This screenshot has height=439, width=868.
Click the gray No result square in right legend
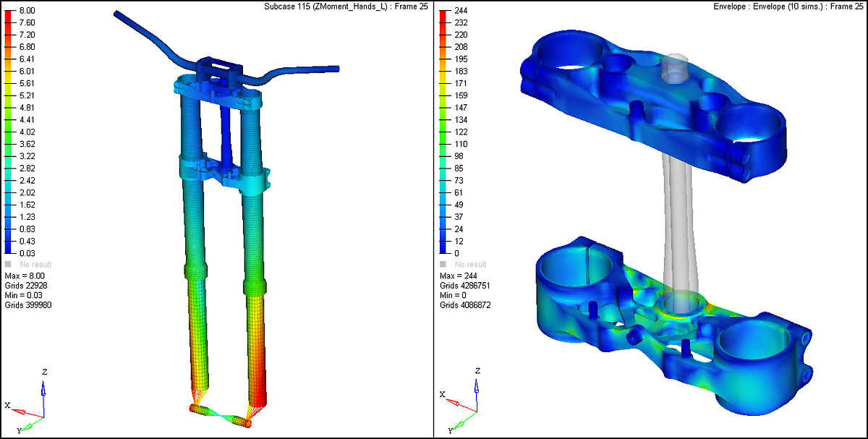pyautogui.click(x=443, y=265)
